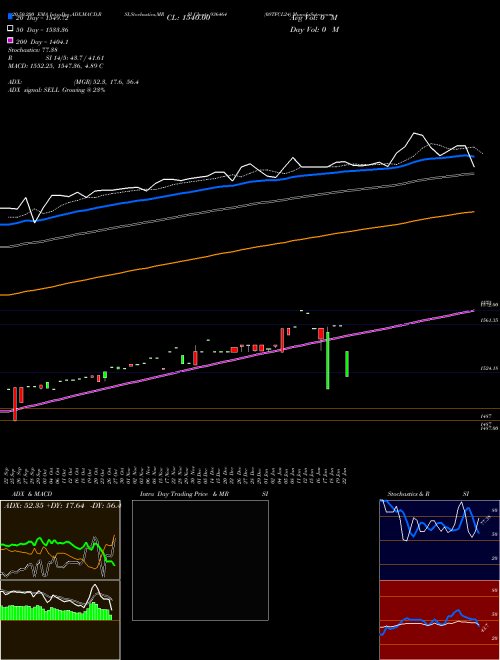
Task: Click the first red candlestick at chart start
Action: click(15, 404)
